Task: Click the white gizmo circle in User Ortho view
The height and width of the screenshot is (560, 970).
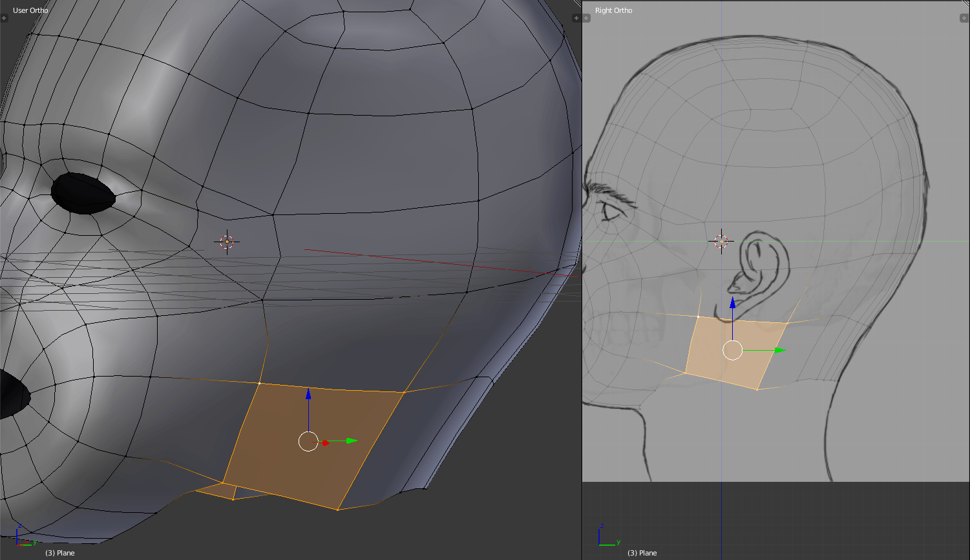Action: pos(308,441)
